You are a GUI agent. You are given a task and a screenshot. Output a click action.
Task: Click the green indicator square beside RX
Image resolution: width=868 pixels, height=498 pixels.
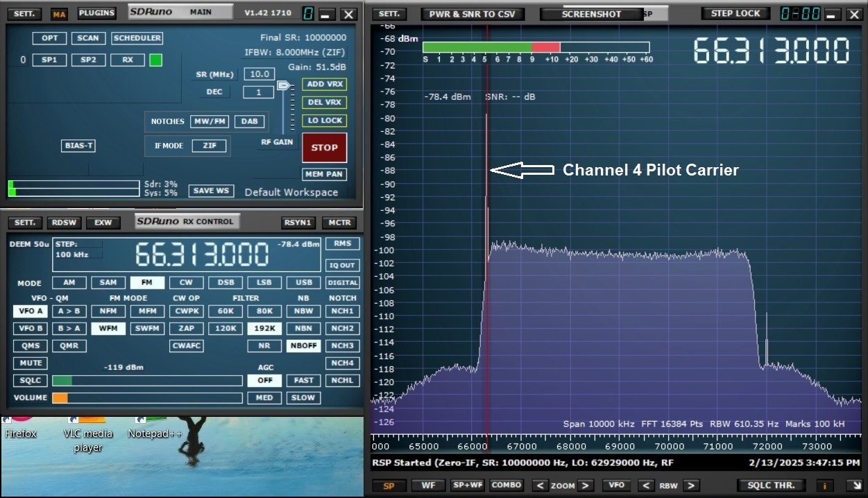pyautogui.click(x=155, y=60)
